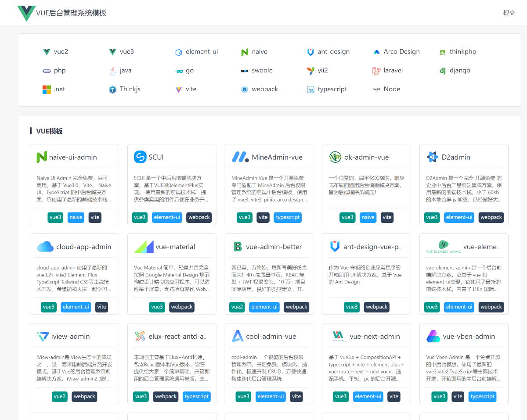527x420 pixels.
Task: Click the vue-vben-admin card logo
Action: click(x=433, y=336)
